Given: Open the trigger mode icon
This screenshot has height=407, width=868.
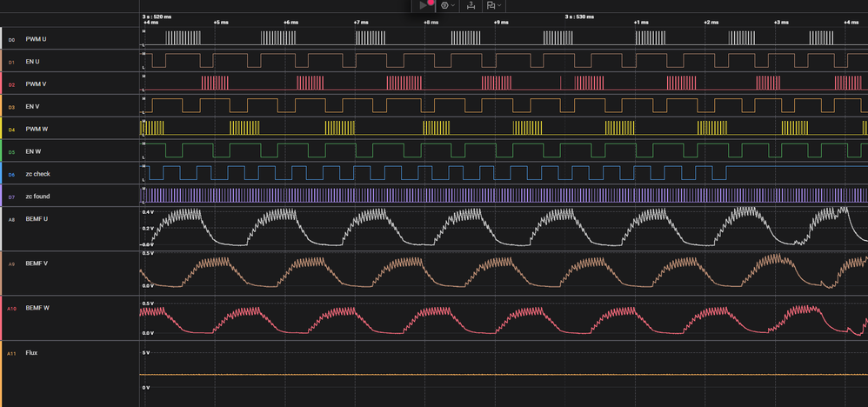Looking at the screenshot, I should click(444, 5).
